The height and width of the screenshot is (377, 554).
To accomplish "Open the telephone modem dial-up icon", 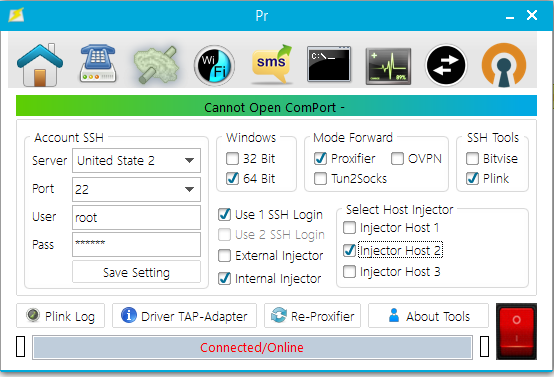I will point(98,64).
